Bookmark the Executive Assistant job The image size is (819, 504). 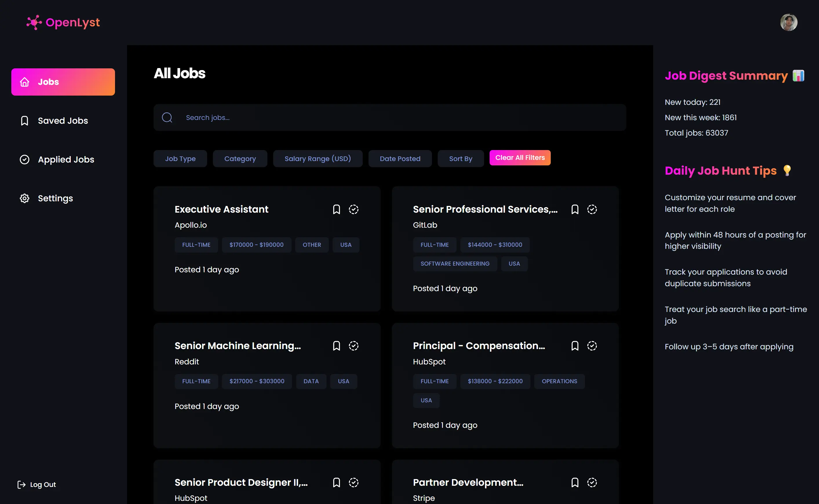336,209
